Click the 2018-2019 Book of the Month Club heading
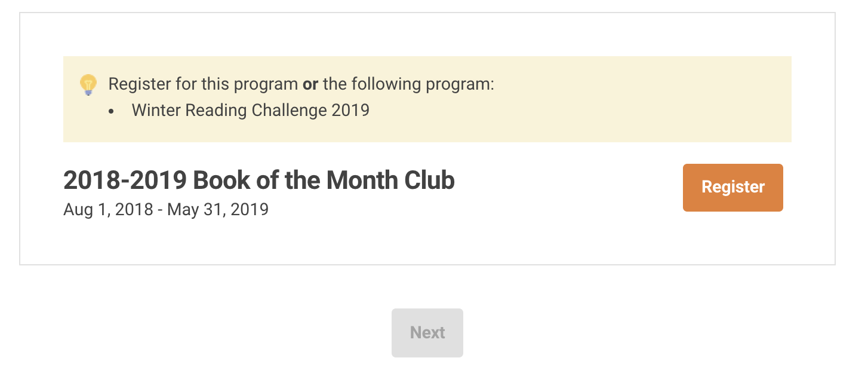 tap(259, 181)
